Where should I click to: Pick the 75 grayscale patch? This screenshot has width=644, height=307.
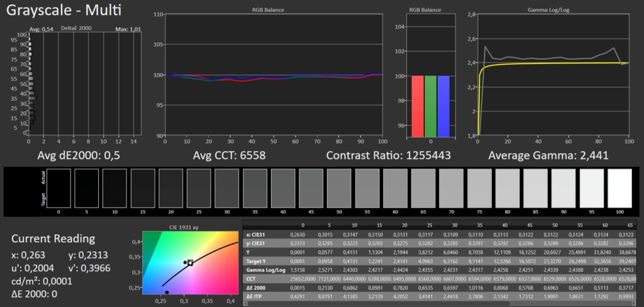click(x=480, y=188)
